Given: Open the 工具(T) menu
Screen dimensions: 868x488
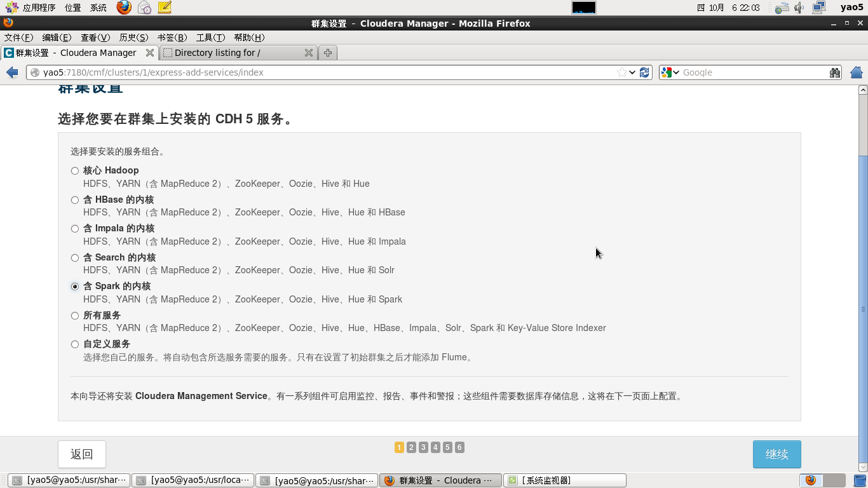Looking at the screenshot, I should pyautogui.click(x=210, y=37).
